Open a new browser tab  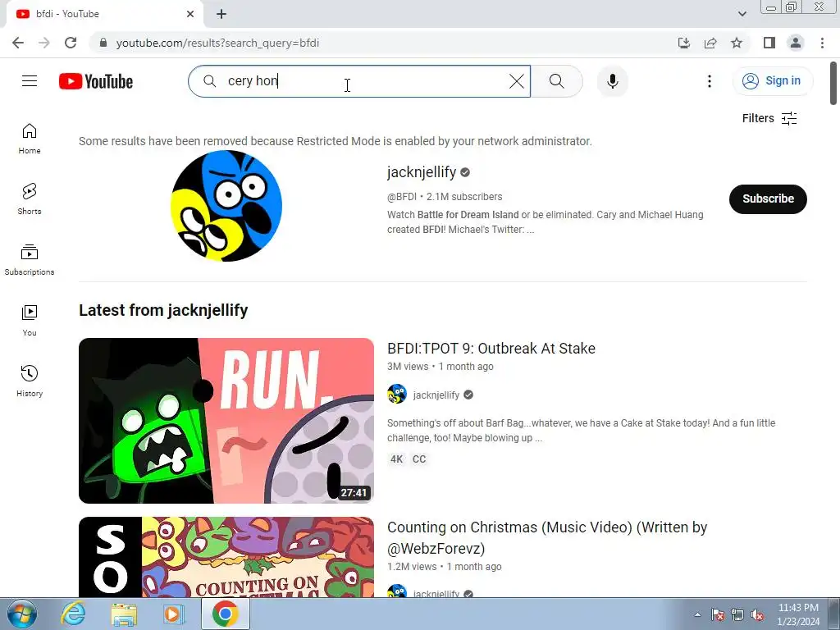point(221,14)
